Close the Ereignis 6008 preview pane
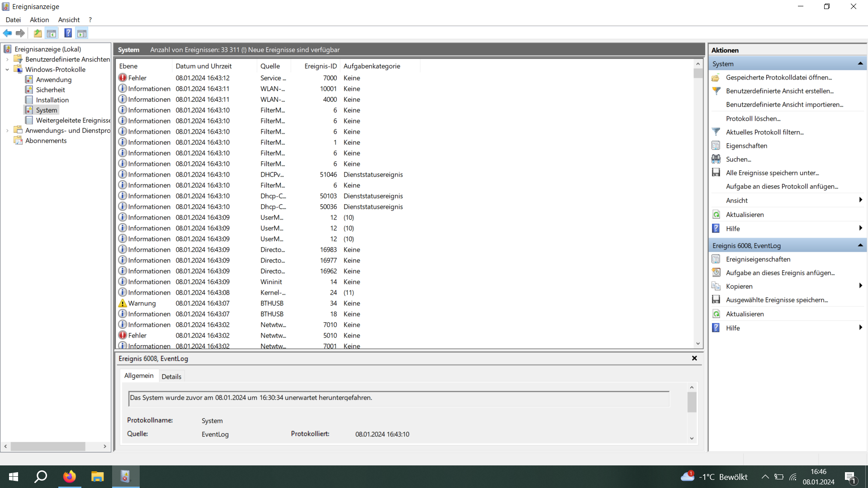868x488 pixels. 694,358
